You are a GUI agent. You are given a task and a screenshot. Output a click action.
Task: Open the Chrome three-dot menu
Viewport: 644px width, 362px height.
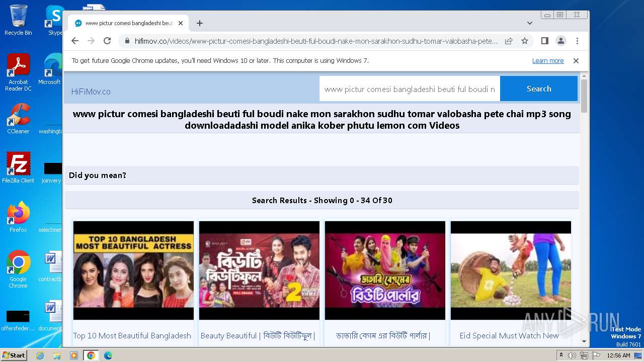point(577,41)
